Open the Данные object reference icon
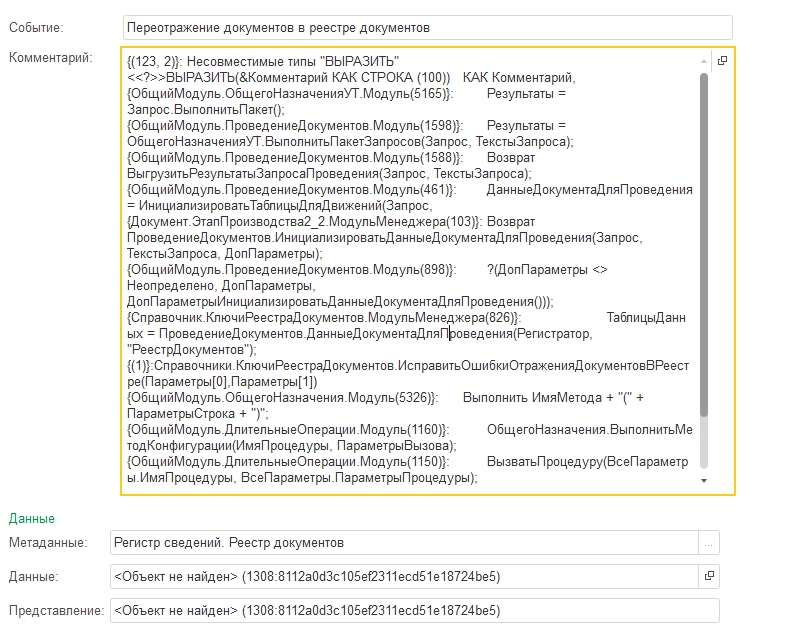Image resolution: width=785 pixels, height=640 pixels. click(709, 577)
